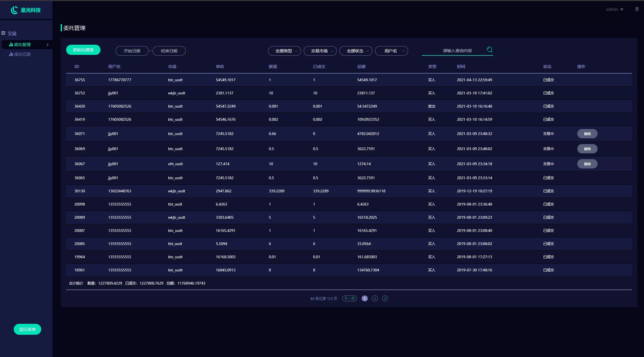Click the 下一页 pagination button
The height and width of the screenshot is (357, 644).
pyautogui.click(x=349, y=299)
